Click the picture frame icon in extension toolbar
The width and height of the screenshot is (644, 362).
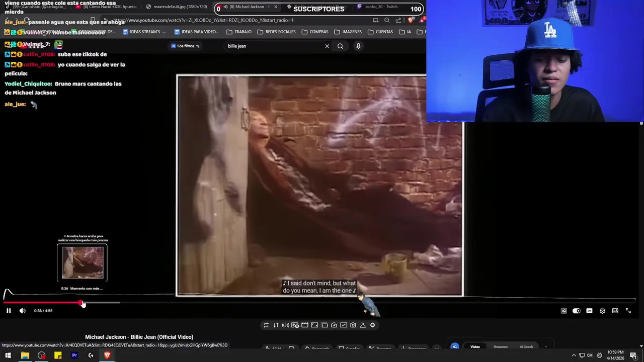tap(314, 325)
